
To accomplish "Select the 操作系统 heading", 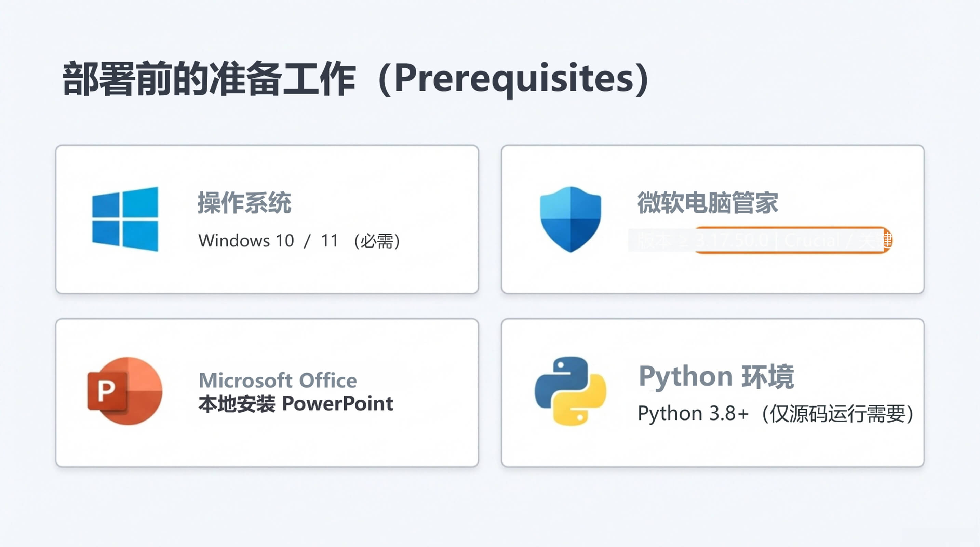I will pyautogui.click(x=244, y=203).
